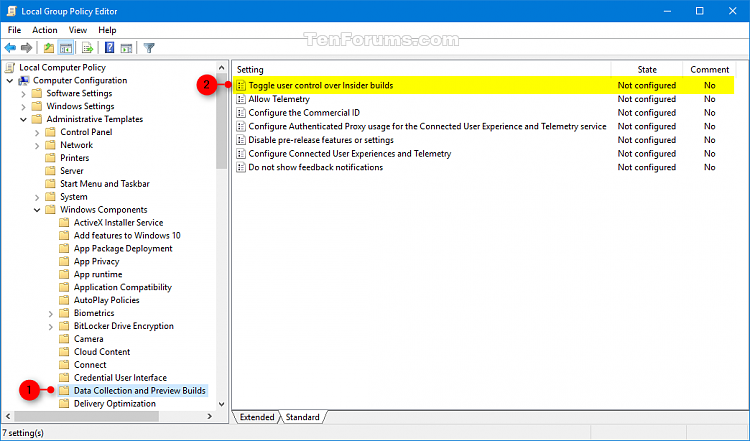Screen dimensions: 750x441
Task: Collapse the Windows Components folder
Action: tap(37, 209)
